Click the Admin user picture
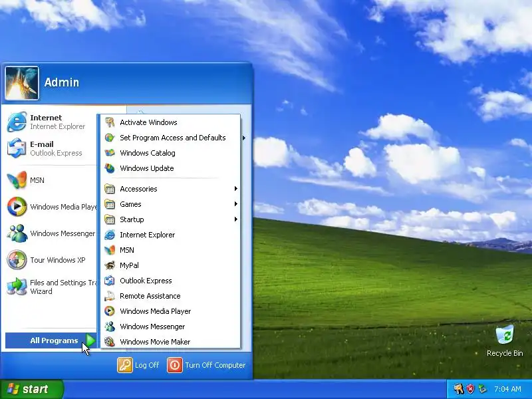This screenshot has height=399, width=532. [22, 83]
